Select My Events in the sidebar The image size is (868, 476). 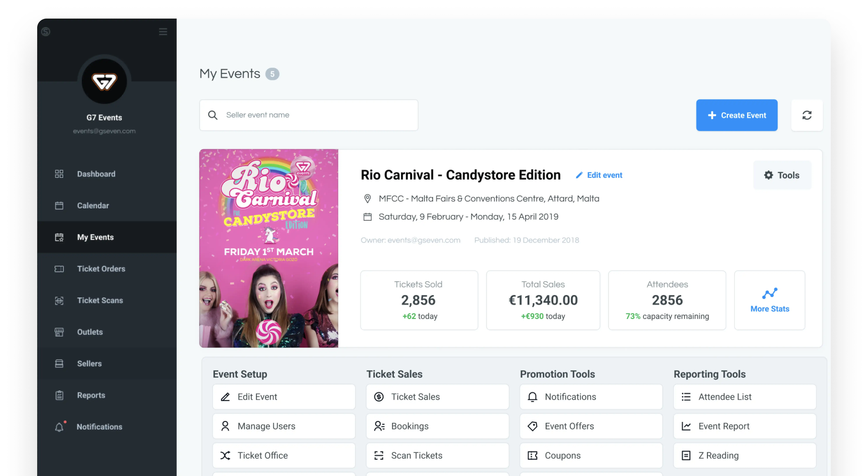(107, 237)
